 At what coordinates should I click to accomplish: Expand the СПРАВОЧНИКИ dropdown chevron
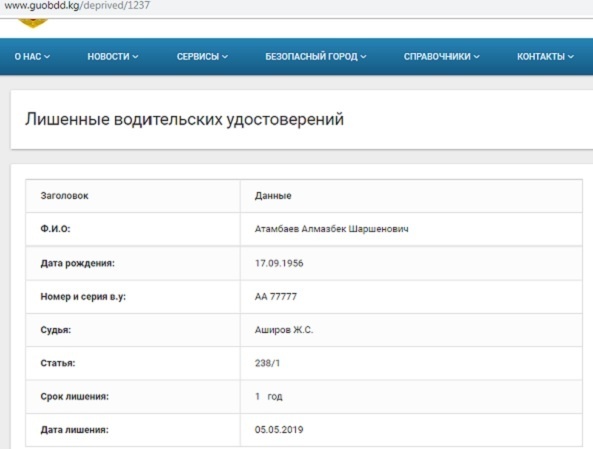pos(477,57)
